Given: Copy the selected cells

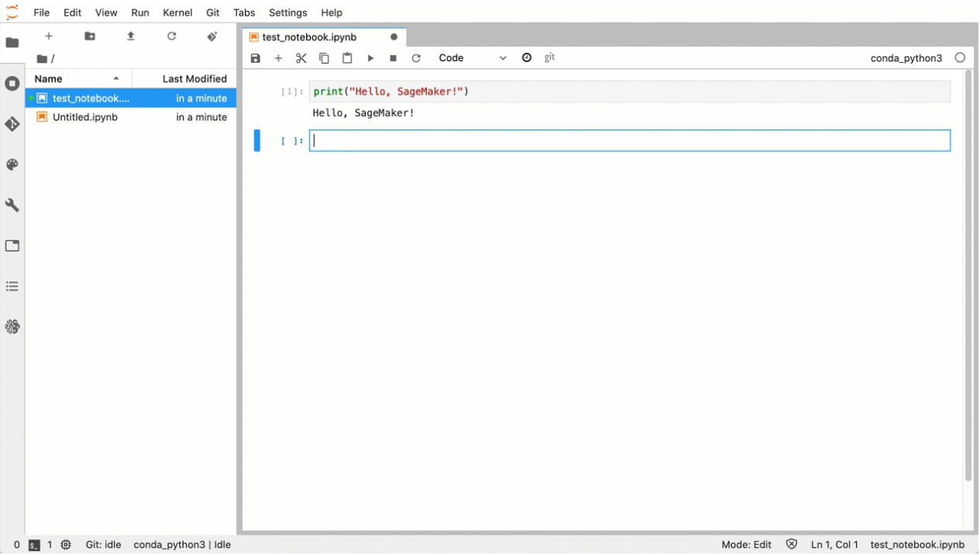Looking at the screenshot, I should point(325,58).
